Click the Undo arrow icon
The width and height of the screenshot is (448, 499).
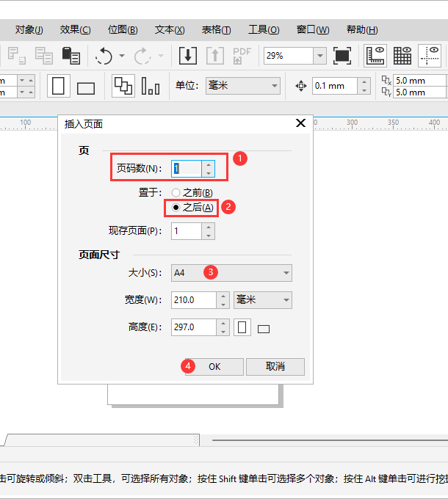tap(104, 56)
